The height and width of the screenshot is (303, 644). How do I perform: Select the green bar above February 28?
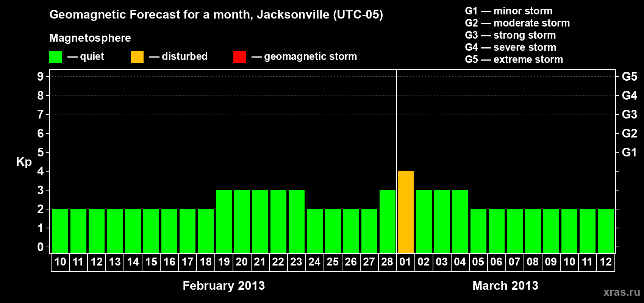388,221
